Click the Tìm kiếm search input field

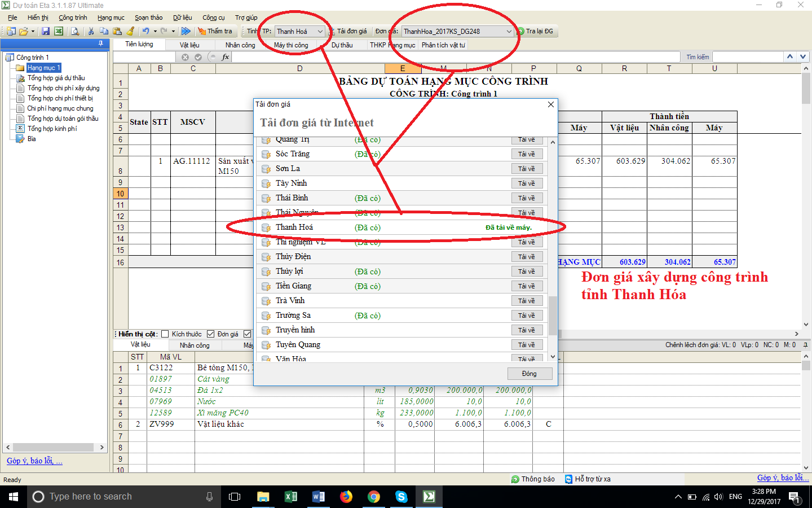pos(748,57)
